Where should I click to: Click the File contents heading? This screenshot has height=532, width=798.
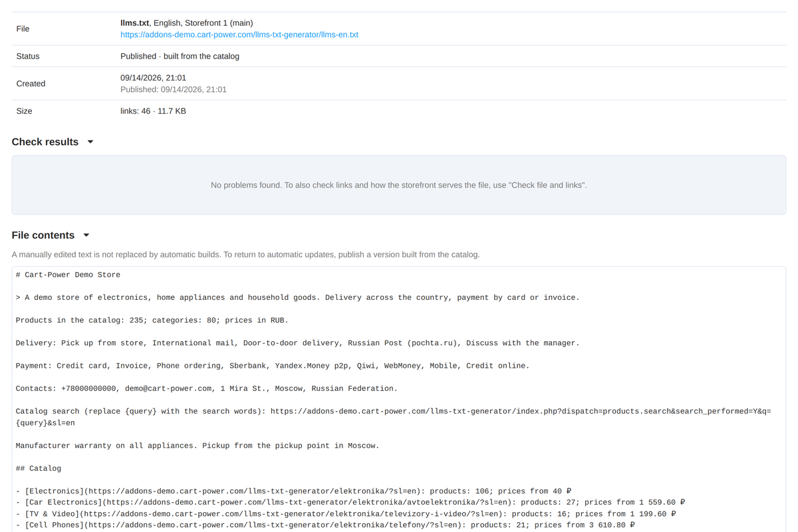[x=43, y=235]
